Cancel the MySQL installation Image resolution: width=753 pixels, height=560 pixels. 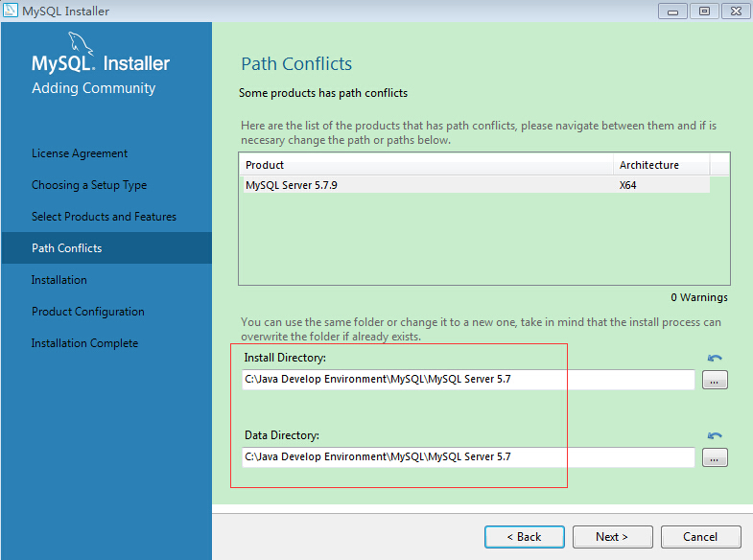700,537
